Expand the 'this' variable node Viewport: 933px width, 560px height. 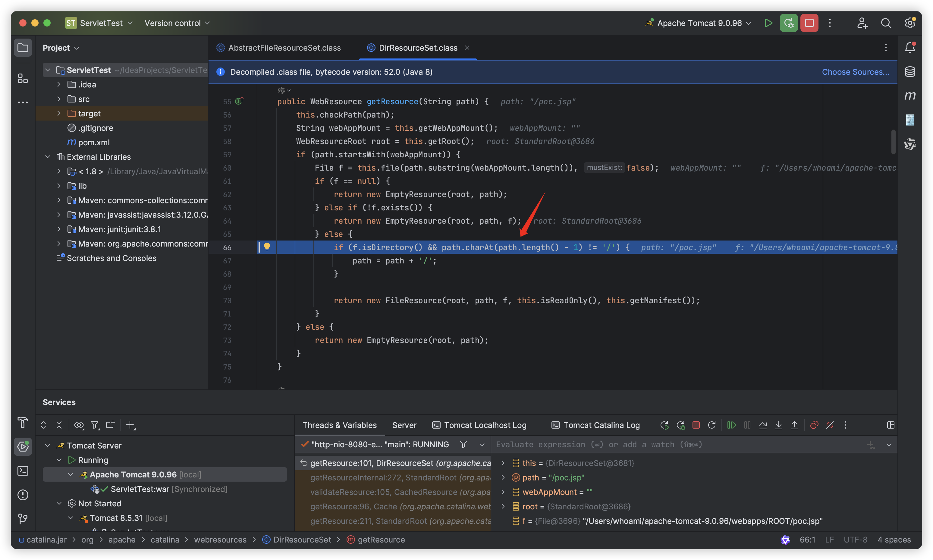click(x=503, y=463)
